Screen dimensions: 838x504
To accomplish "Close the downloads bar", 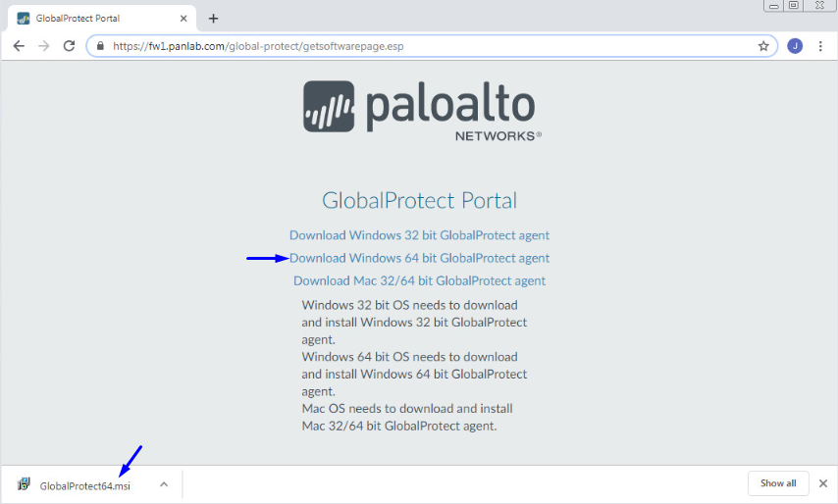I will click(823, 483).
